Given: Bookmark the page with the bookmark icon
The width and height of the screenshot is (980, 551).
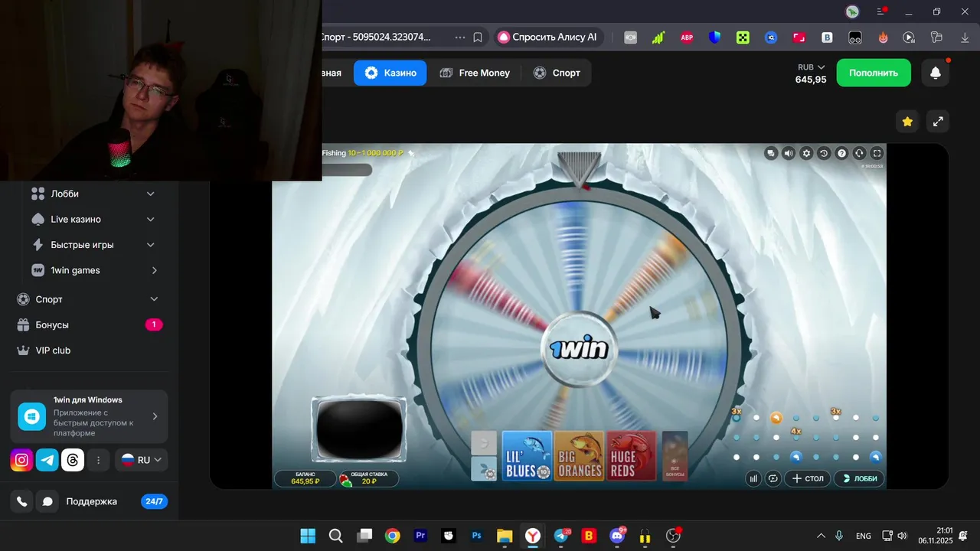Looking at the screenshot, I should (x=478, y=37).
